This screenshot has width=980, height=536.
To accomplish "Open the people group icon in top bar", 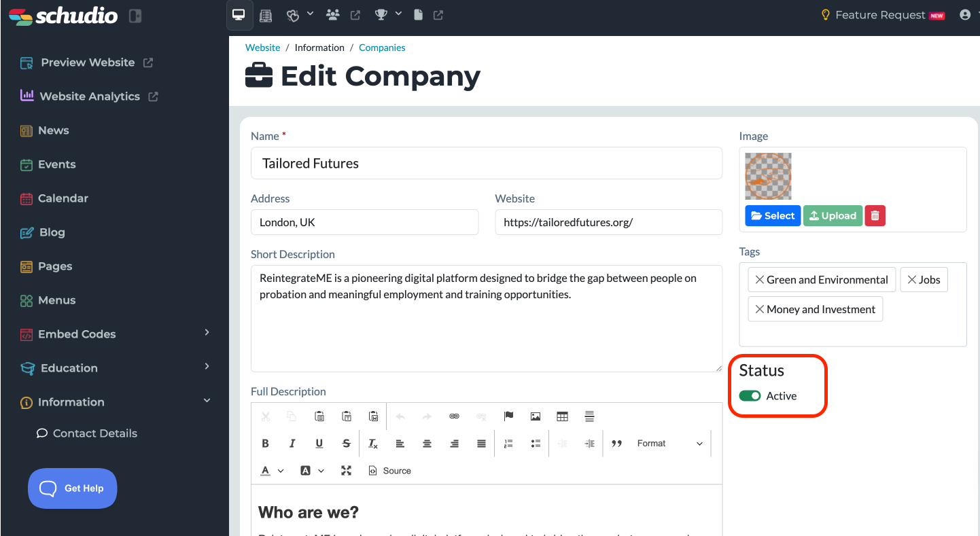I will point(332,15).
